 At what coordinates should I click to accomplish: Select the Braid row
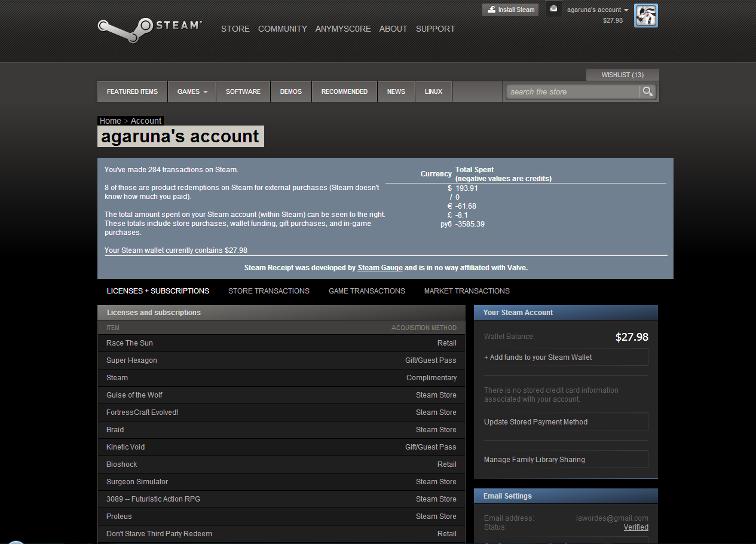[281, 430]
